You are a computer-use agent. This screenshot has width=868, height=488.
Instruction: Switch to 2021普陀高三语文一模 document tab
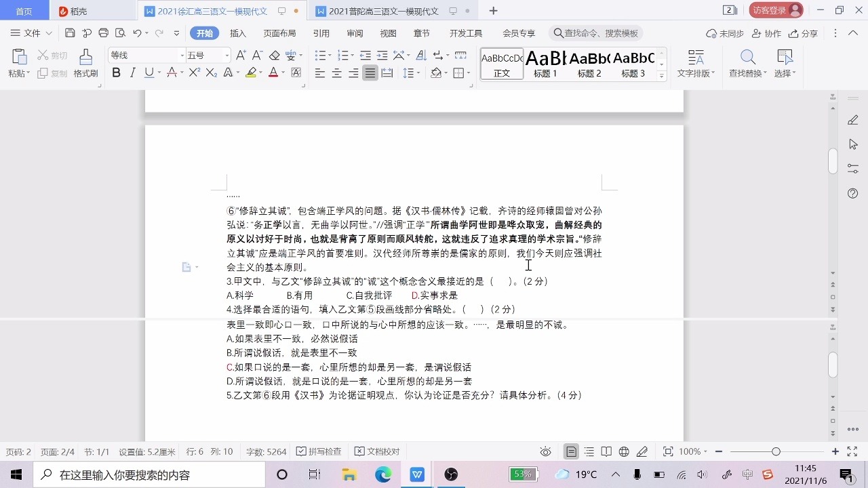pos(392,11)
